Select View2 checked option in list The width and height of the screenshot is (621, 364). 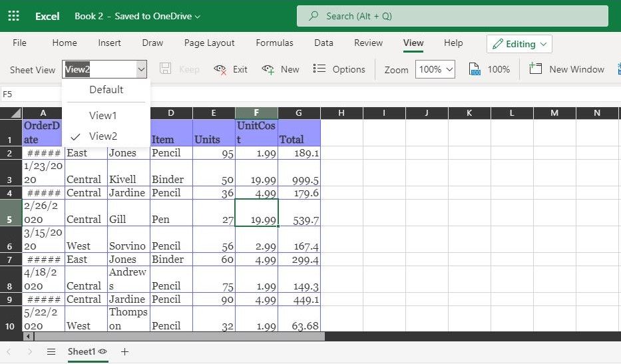click(106, 136)
